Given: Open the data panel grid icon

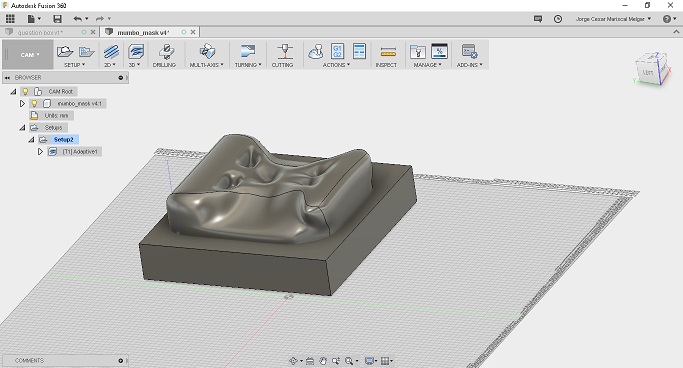Looking at the screenshot, I should point(10,19).
